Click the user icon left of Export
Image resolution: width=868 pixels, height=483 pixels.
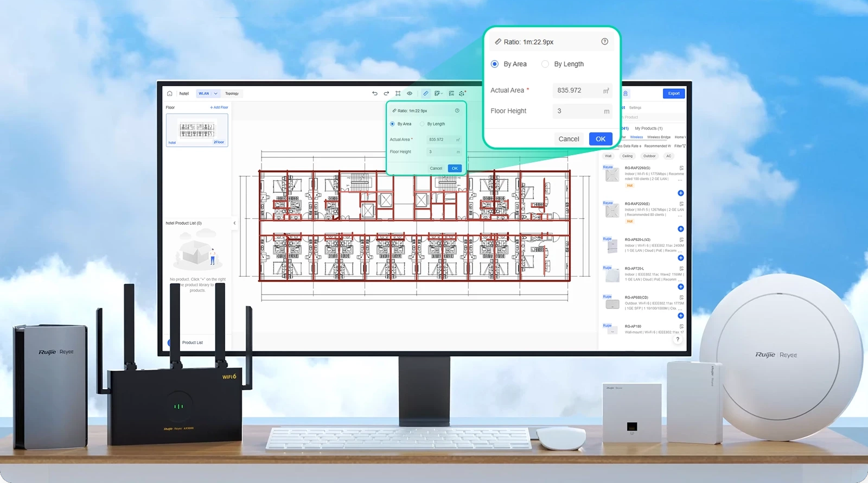pyautogui.click(x=626, y=93)
